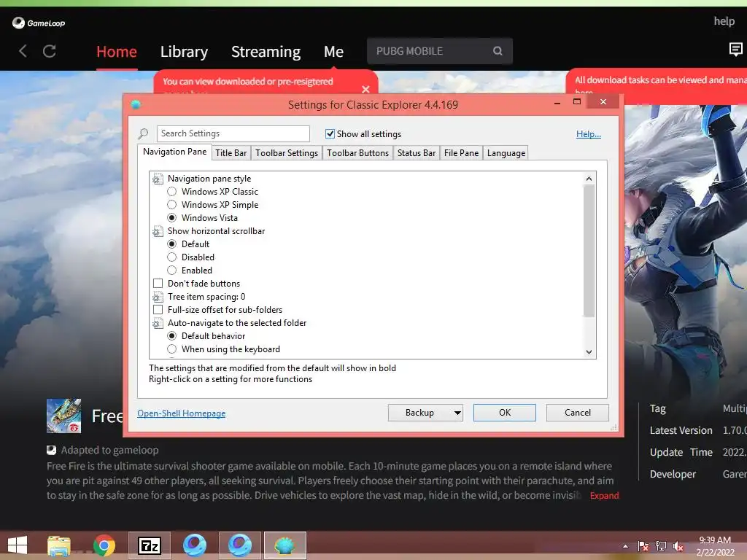Click the muted volume tray icon
747x560 pixels.
tap(678, 546)
